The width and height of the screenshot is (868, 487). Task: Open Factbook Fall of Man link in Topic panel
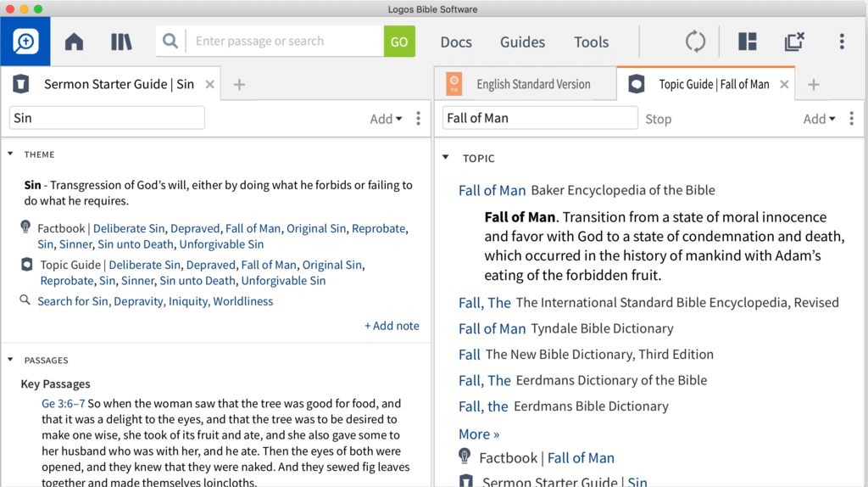pyautogui.click(x=581, y=458)
